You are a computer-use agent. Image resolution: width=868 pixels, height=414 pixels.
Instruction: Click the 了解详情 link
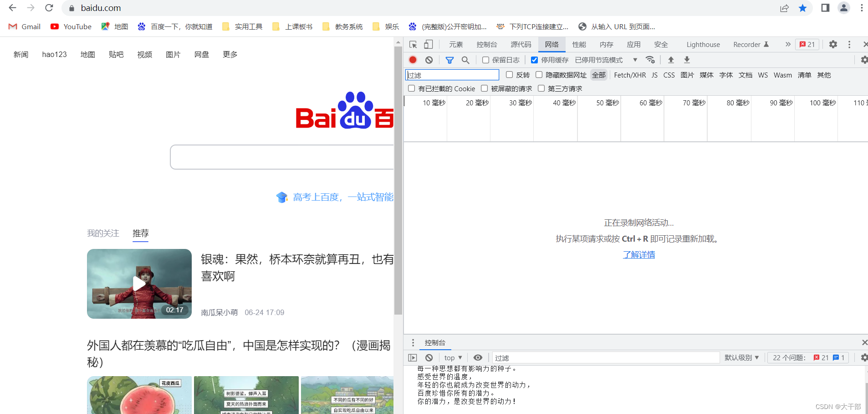coord(639,255)
